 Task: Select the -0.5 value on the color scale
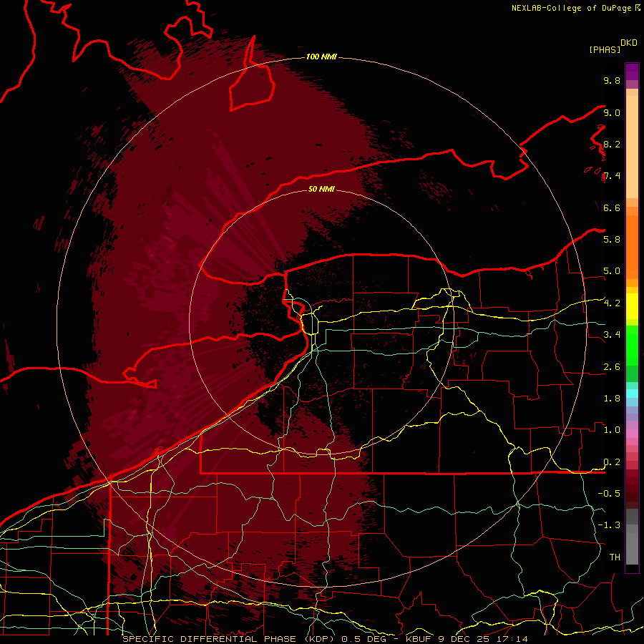coord(609,493)
